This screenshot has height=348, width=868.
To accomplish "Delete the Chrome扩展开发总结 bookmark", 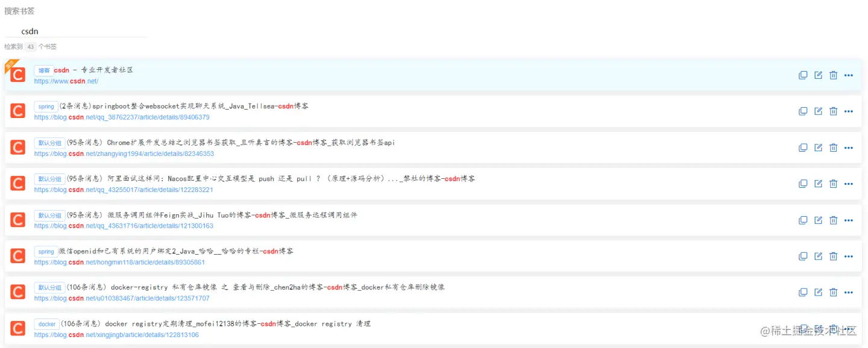I will tap(833, 148).
